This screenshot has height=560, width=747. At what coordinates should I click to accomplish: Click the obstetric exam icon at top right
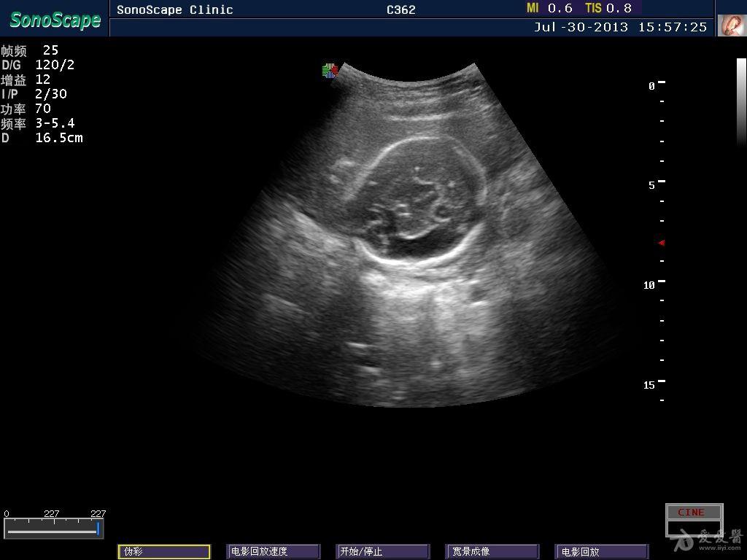[729, 26]
